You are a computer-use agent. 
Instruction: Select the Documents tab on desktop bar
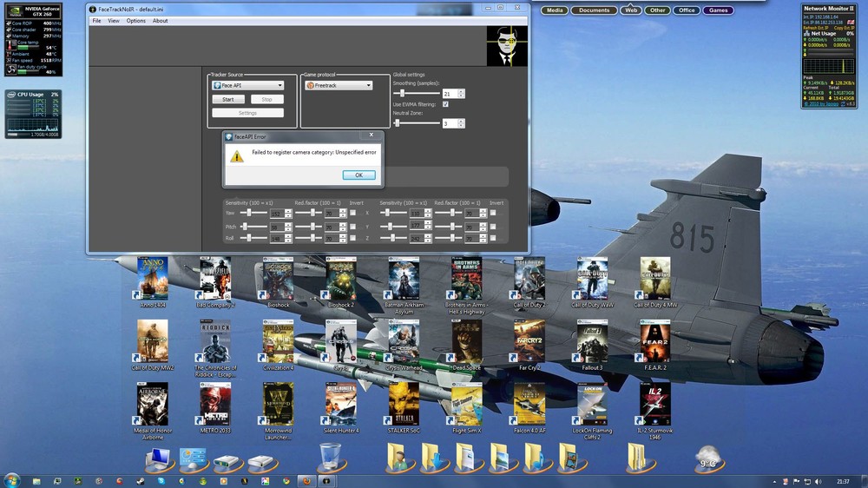pos(594,10)
